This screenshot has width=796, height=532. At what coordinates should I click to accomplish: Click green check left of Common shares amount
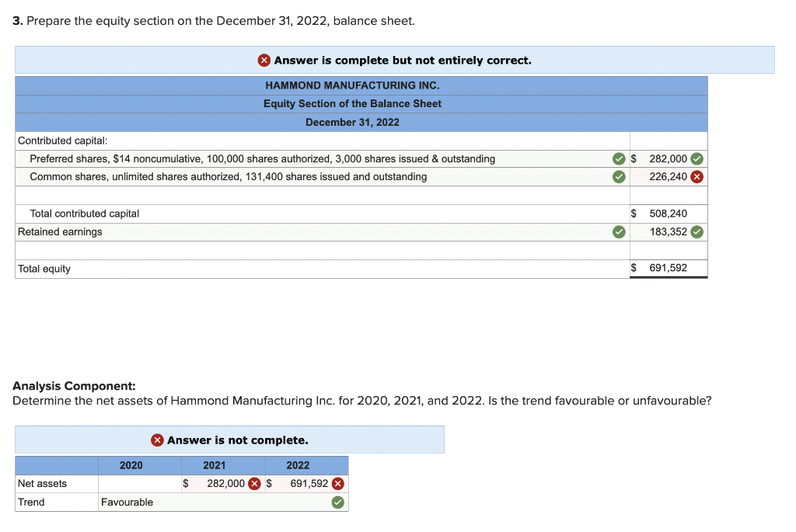[x=619, y=176]
